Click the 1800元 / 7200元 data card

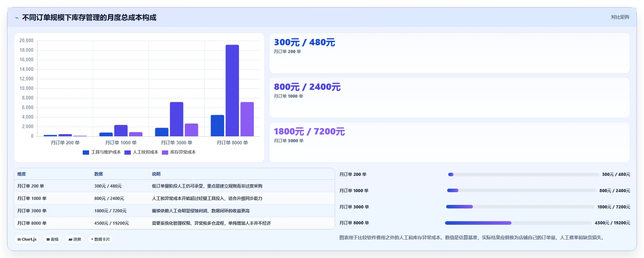(449, 142)
